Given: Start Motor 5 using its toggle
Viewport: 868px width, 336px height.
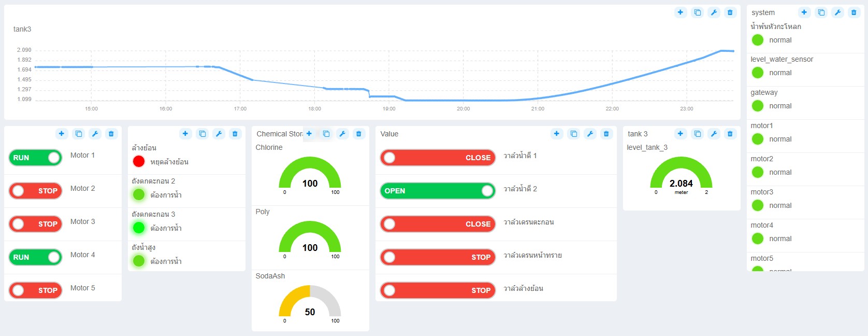Looking at the screenshot, I should pyautogui.click(x=35, y=290).
